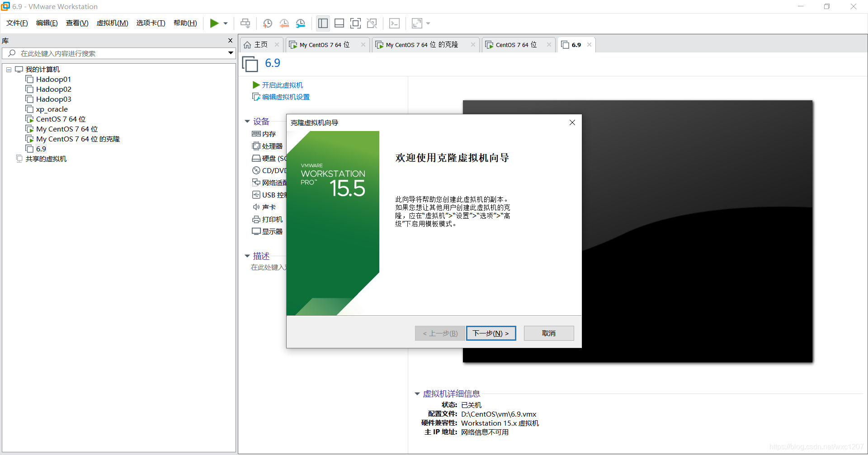Close the 克隆虚拟机向导 dialog
The image size is (868, 455).
(x=572, y=122)
